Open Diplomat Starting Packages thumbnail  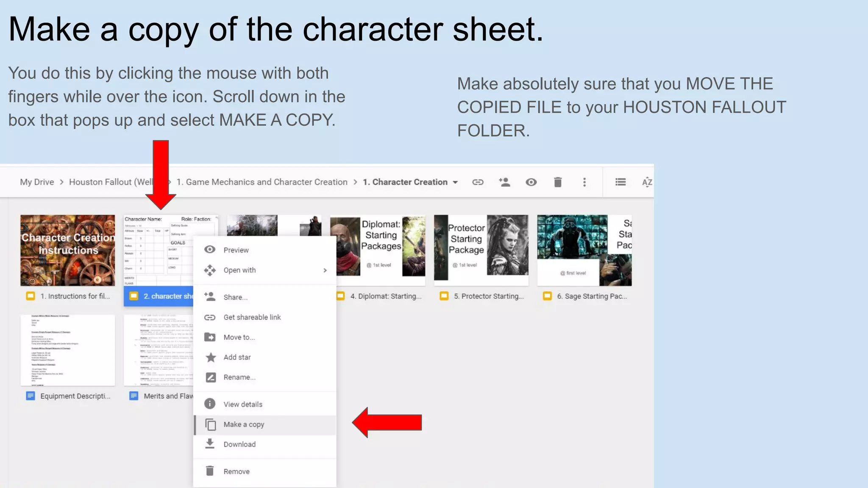378,250
